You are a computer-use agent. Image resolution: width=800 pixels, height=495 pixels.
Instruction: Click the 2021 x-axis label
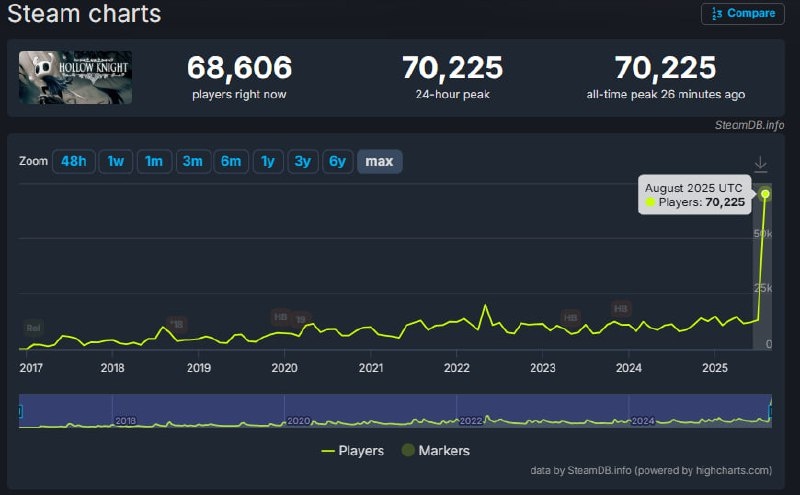pos(371,368)
